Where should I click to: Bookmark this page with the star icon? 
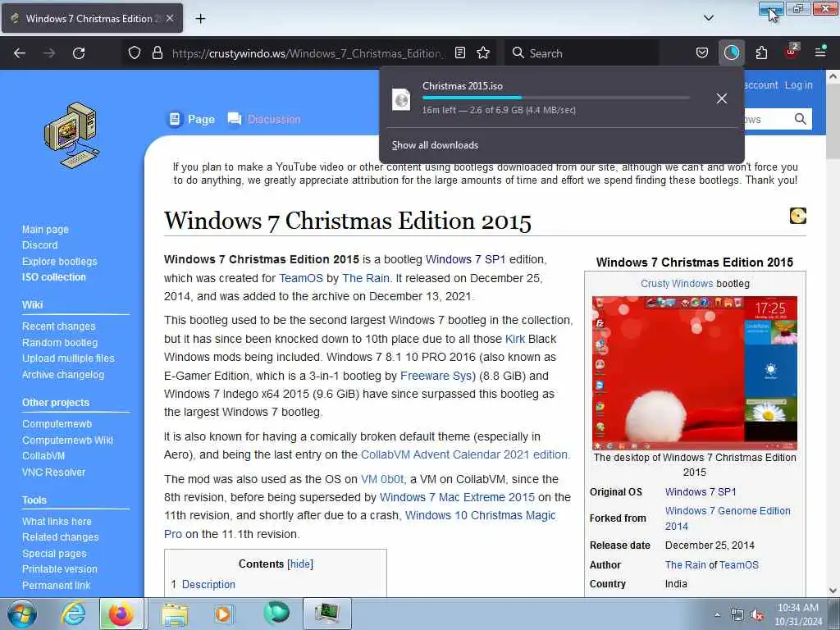pos(483,52)
